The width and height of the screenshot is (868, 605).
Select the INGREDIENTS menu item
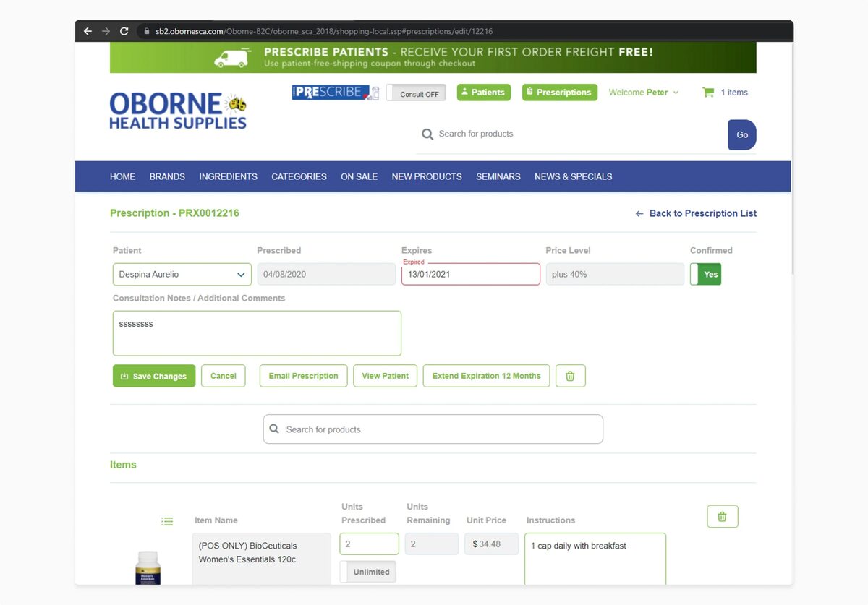click(228, 176)
